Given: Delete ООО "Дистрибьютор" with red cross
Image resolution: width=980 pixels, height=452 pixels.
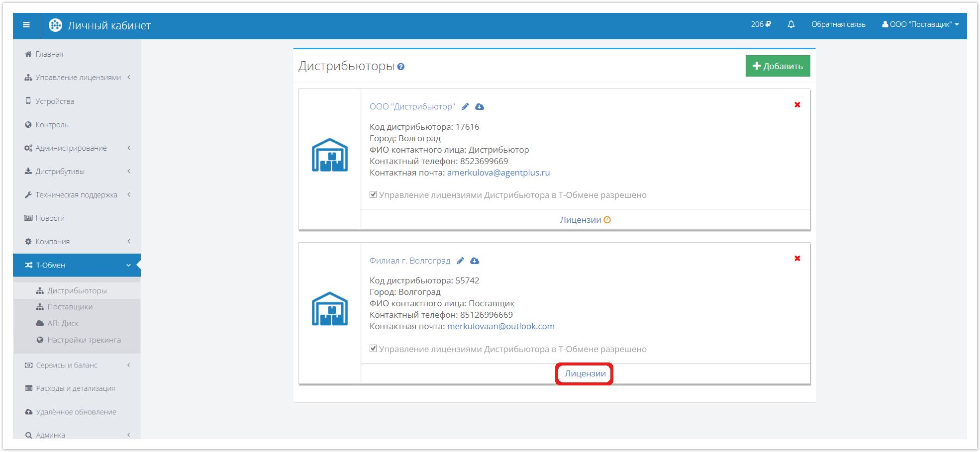Looking at the screenshot, I should (x=797, y=105).
